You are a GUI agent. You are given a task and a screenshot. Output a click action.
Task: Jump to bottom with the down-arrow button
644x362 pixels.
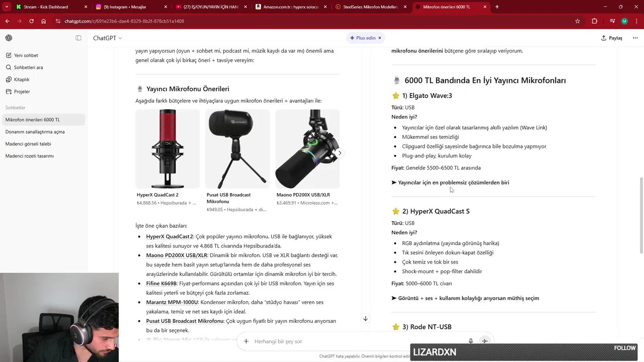(365, 318)
